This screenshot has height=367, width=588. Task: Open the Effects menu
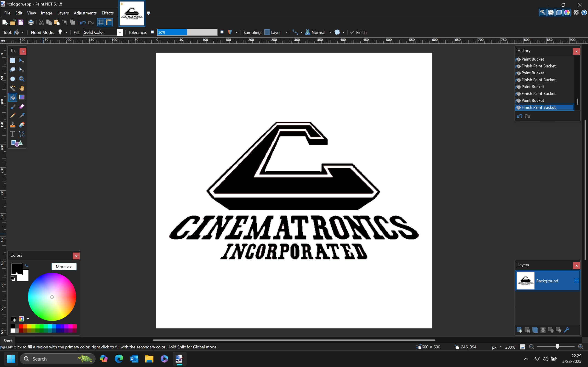pos(107,13)
